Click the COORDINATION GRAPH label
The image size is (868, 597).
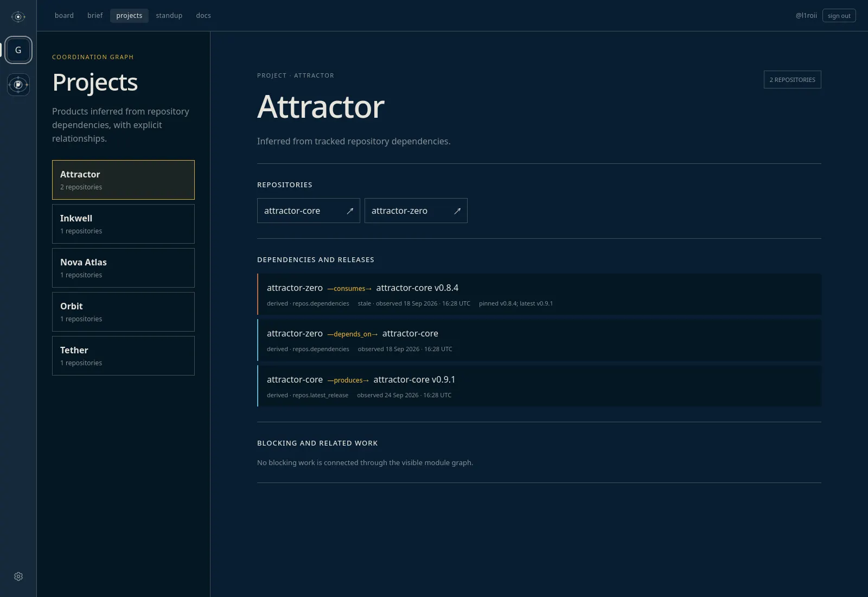pos(93,57)
